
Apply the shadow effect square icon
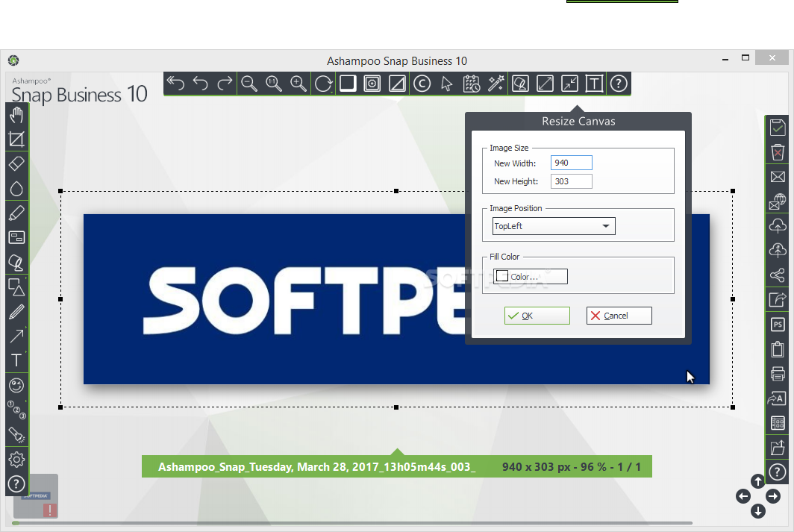pos(348,83)
